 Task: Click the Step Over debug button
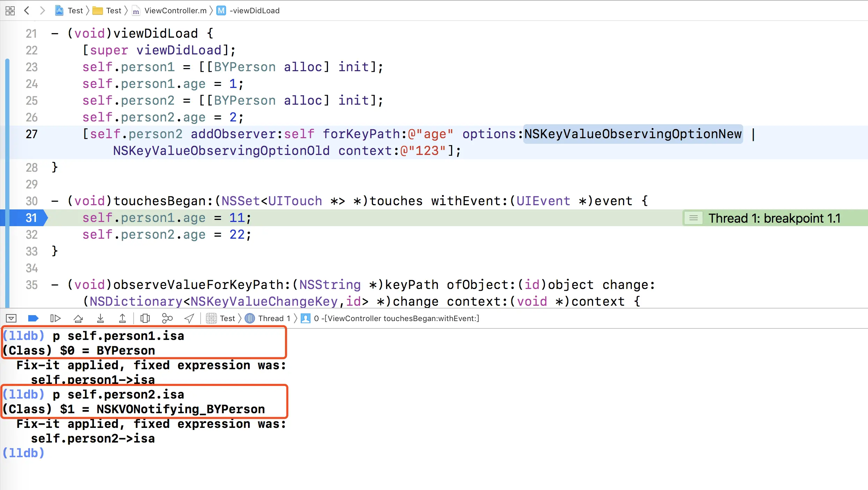pyautogui.click(x=78, y=318)
